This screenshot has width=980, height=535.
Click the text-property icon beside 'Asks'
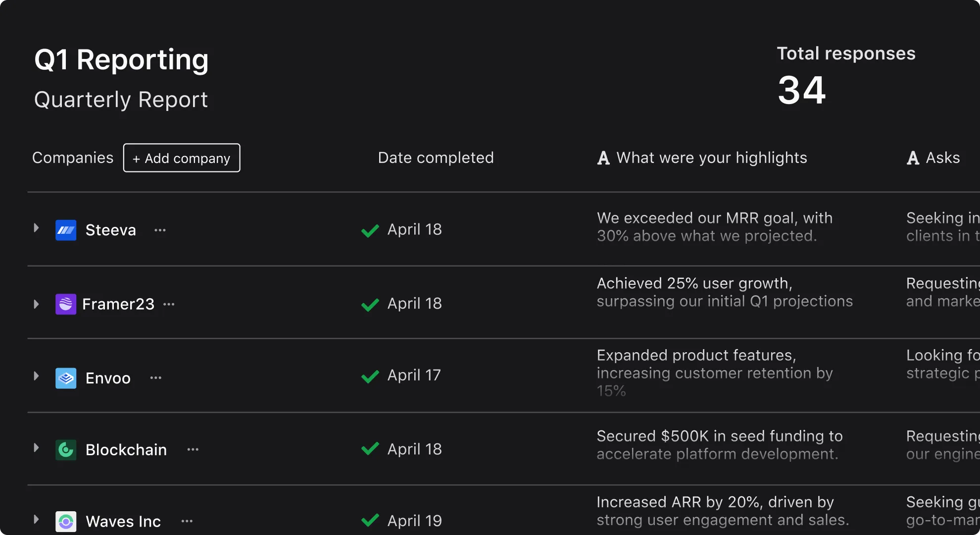click(913, 158)
